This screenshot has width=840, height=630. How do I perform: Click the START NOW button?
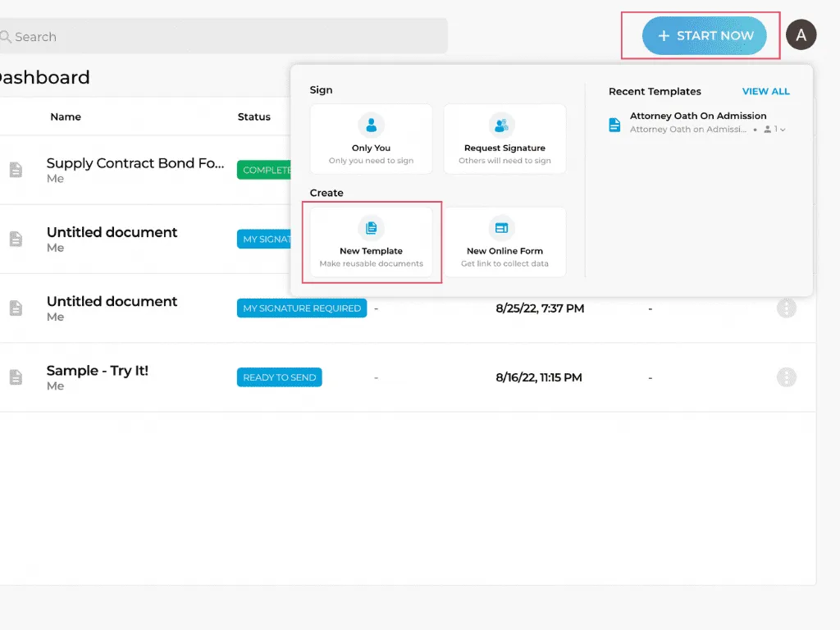[x=704, y=35]
